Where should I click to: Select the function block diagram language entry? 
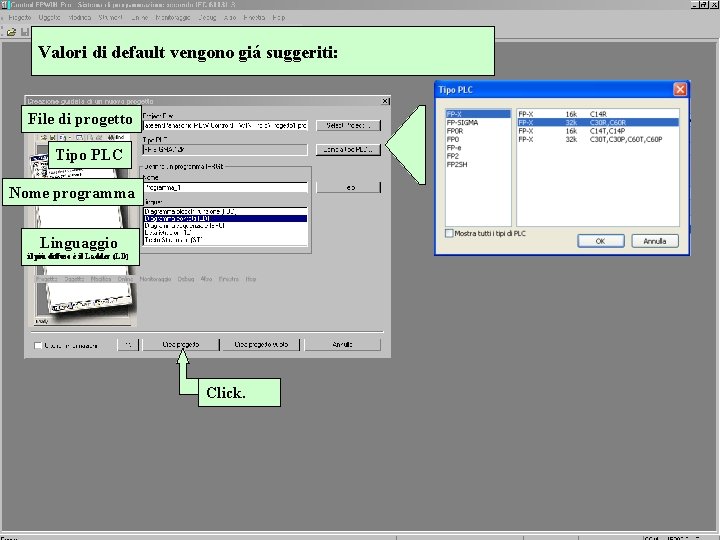(225, 211)
